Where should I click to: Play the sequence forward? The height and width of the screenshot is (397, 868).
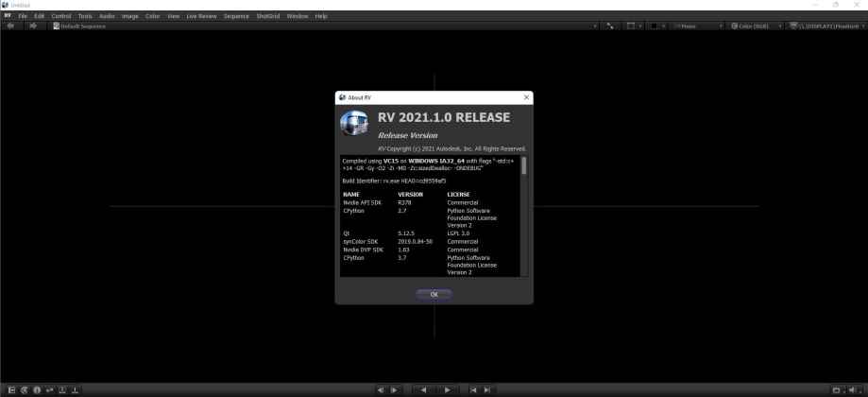pyautogui.click(x=448, y=389)
